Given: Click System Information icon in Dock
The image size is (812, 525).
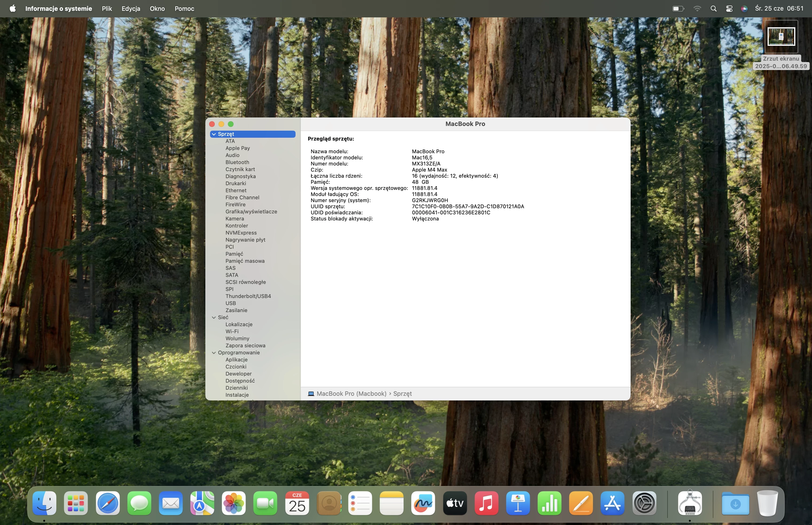Looking at the screenshot, I should click(x=690, y=503).
